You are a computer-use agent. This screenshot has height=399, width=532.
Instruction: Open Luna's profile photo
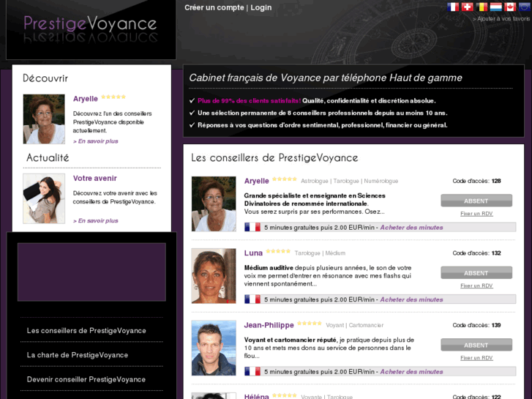click(x=214, y=276)
